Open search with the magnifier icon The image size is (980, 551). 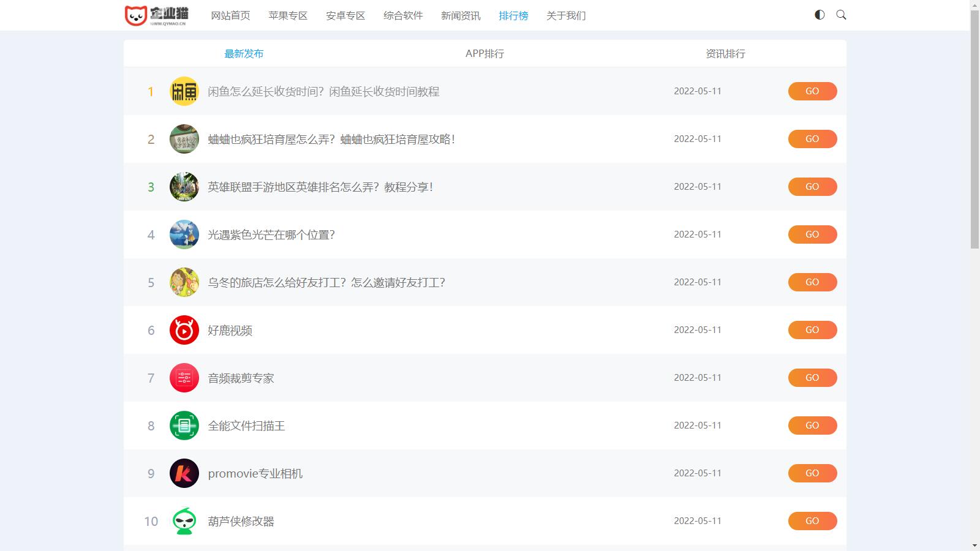tap(841, 15)
